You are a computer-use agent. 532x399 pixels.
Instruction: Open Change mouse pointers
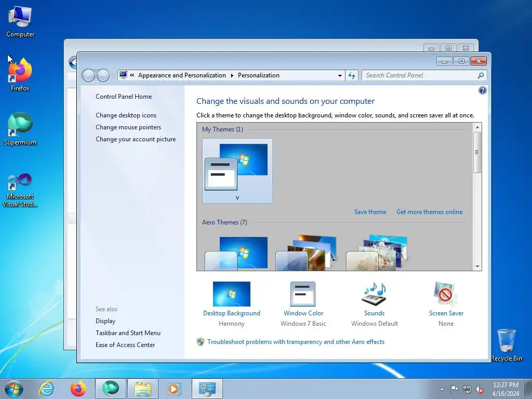(128, 127)
